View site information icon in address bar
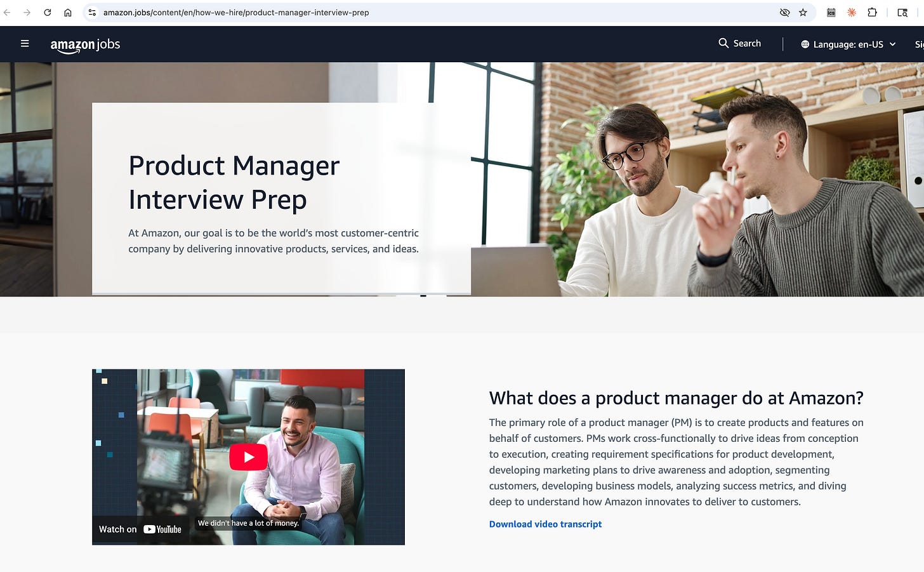Image resolution: width=924 pixels, height=572 pixels. [92, 12]
